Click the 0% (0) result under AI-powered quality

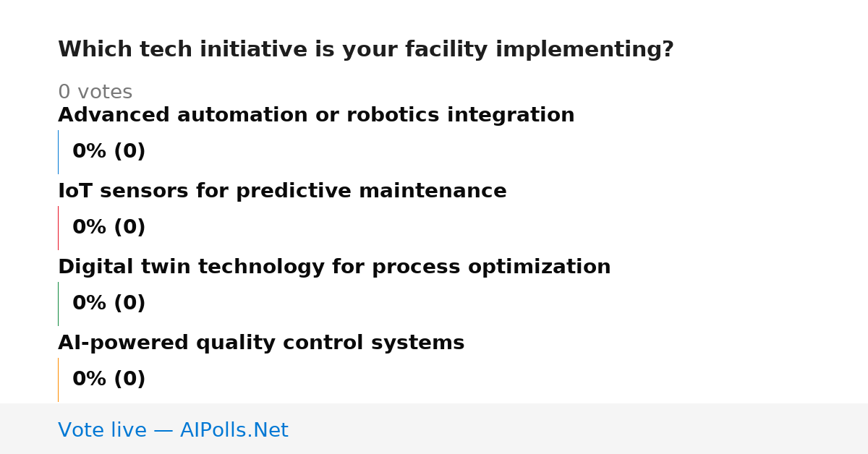109,380
